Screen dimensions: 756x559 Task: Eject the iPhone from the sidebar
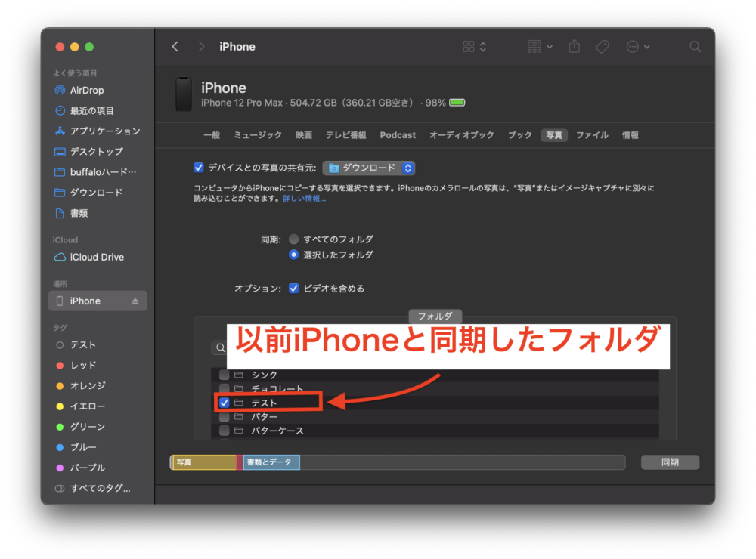[135, 301]
